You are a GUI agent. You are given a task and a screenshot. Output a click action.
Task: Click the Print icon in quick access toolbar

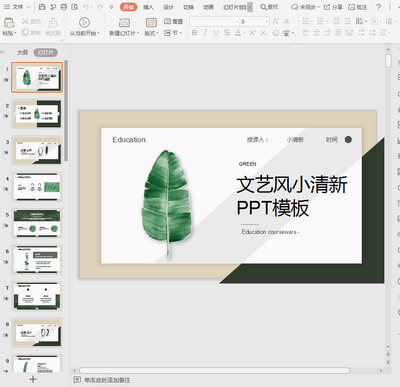[64, 7]
